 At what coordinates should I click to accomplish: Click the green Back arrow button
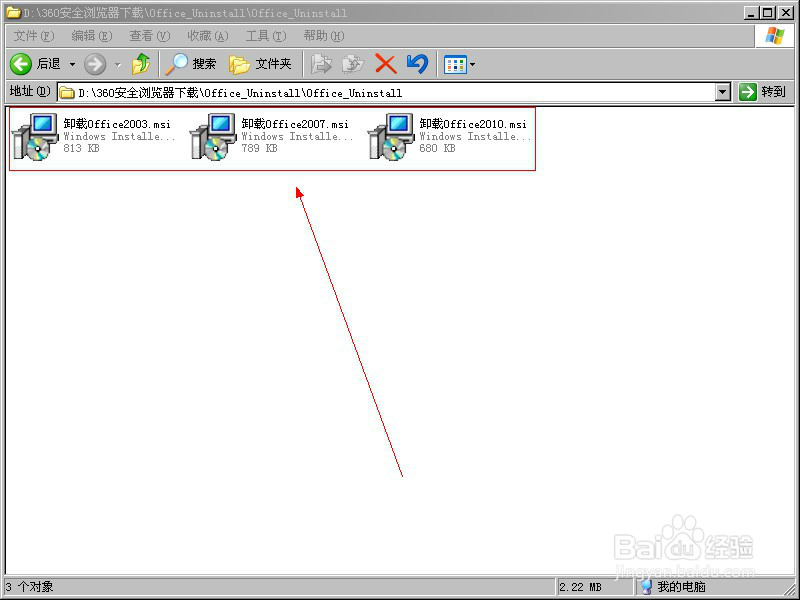click(21, 64)
